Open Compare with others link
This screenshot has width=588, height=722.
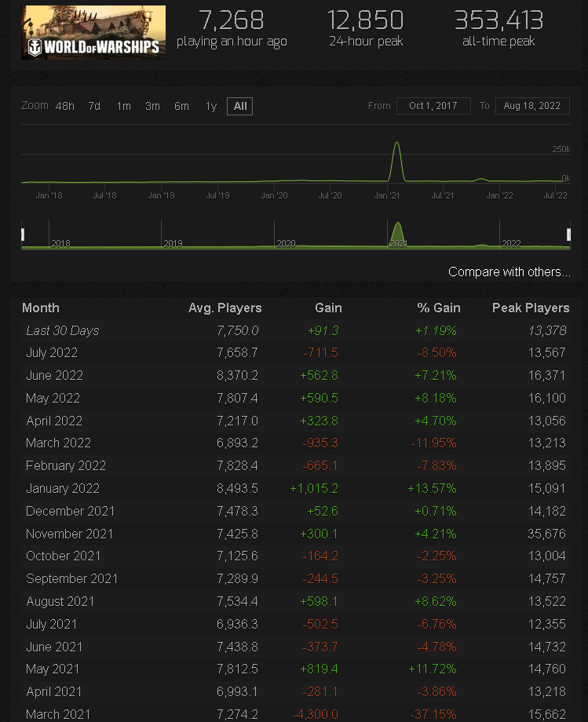(509, 272)
